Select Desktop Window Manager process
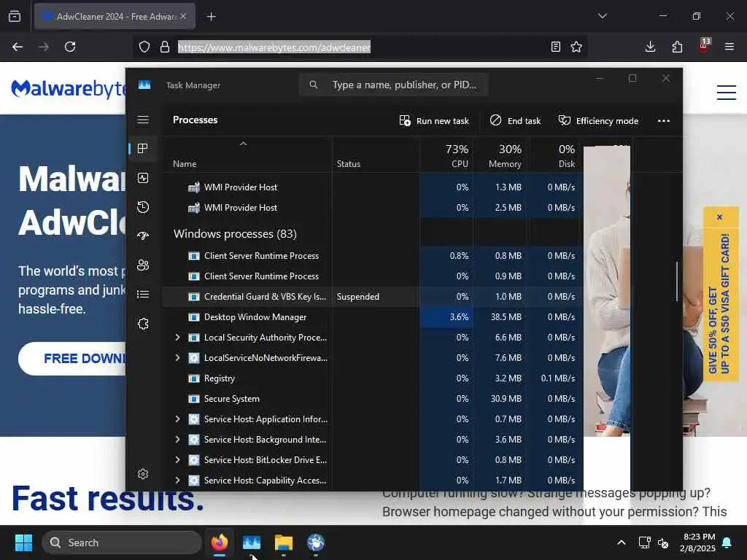The height and width of the screenshot is (560, 747). (x=373, y=317)
